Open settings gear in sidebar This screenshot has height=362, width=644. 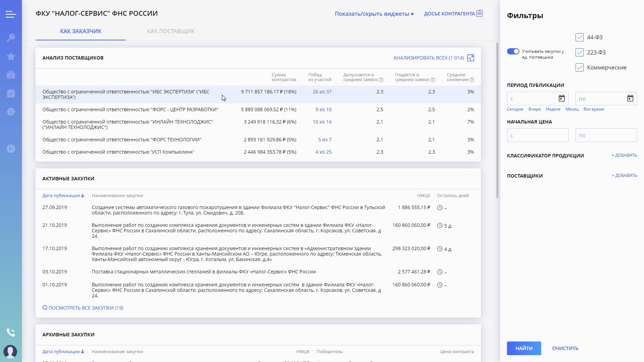(11, 112)
